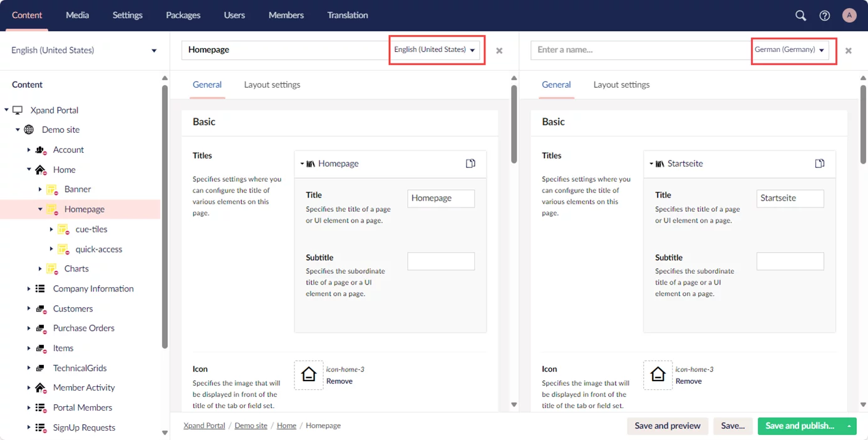Image resolution: width=868 pixels, height=440 pixels.
Task: Switch to the Media section
Action: [x=77, y=15]
